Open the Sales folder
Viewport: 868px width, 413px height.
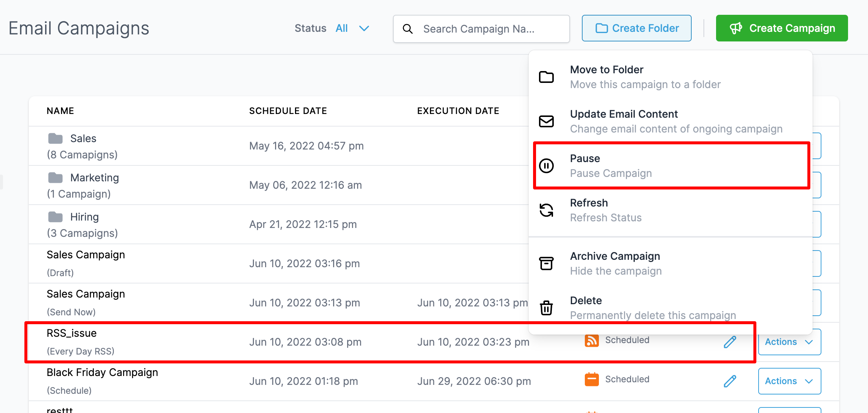83,139
